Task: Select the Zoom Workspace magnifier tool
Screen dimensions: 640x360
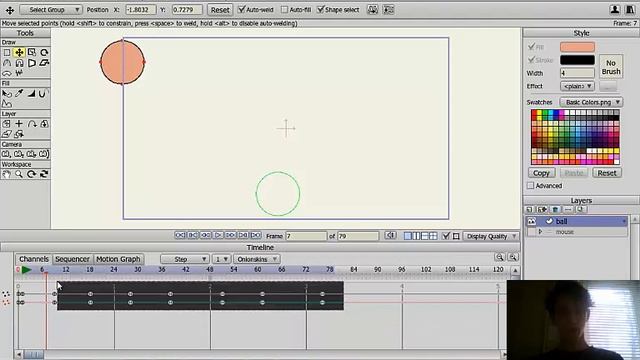Action: coord(19,174)
